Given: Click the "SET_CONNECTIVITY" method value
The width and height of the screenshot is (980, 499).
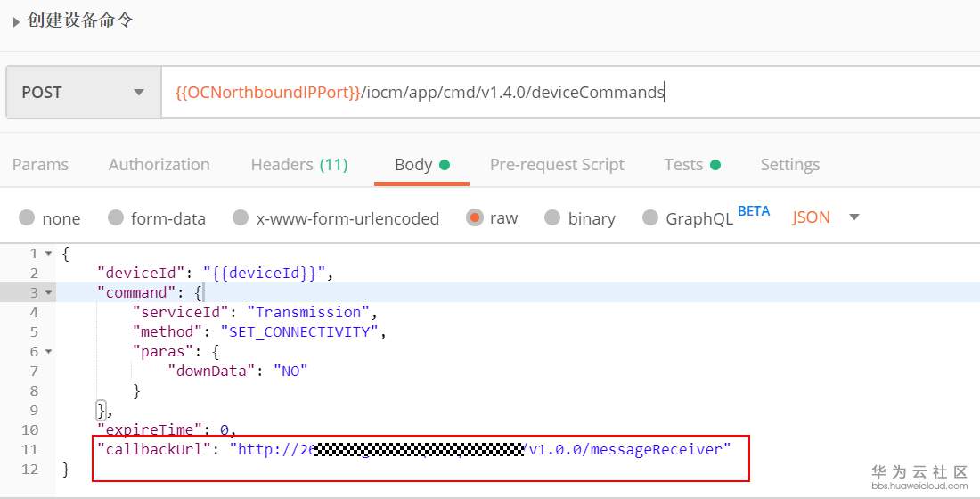Looking at the screenshot, I should coord(300,331).
